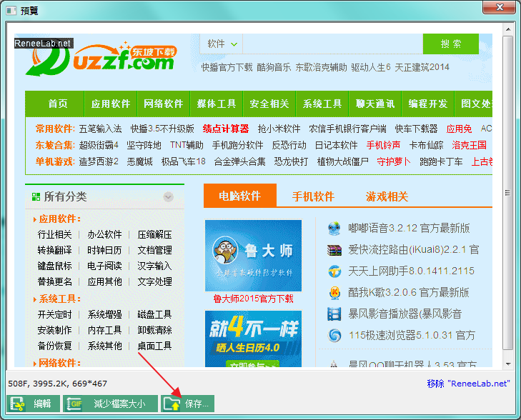Click the scrollbar down arrow
Screen dimensions: 521x420
pos(508,364)
